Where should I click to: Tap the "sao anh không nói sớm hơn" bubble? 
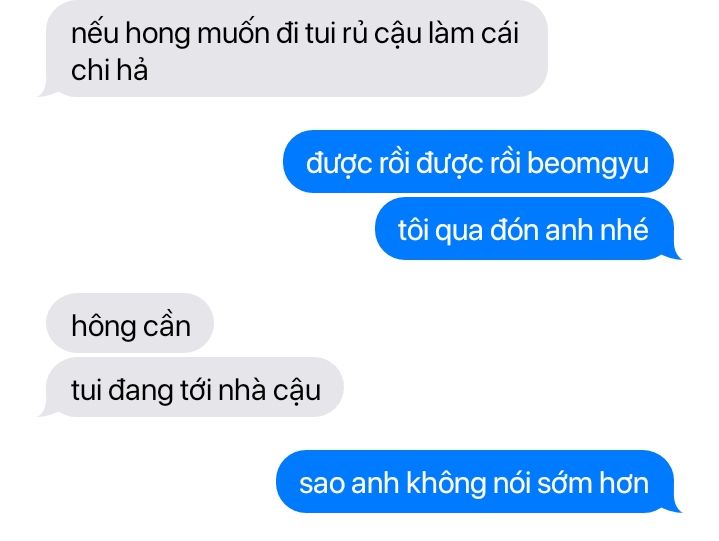click(x=477, y=481)
